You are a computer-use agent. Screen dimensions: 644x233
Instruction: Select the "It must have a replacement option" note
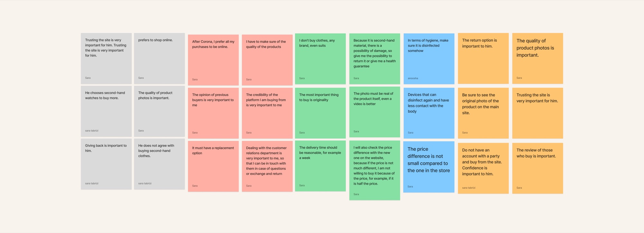[213, 166]
